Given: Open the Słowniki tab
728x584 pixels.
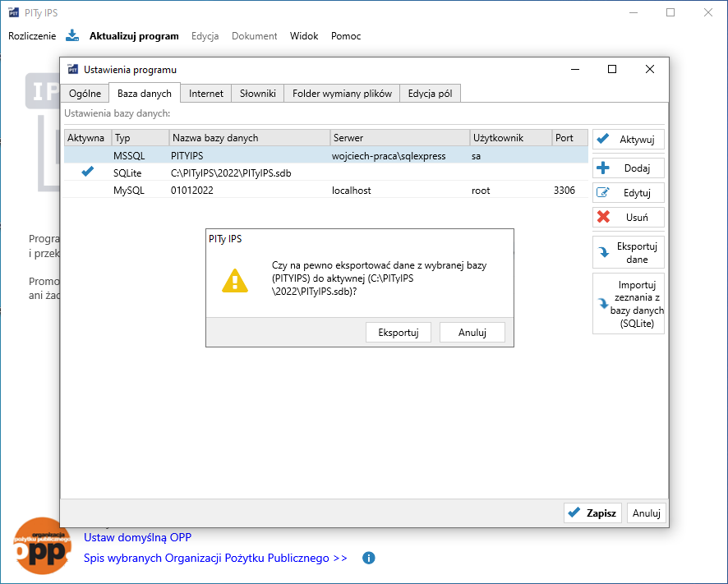Looking at the screenshot, I should [x=257, y=94].
